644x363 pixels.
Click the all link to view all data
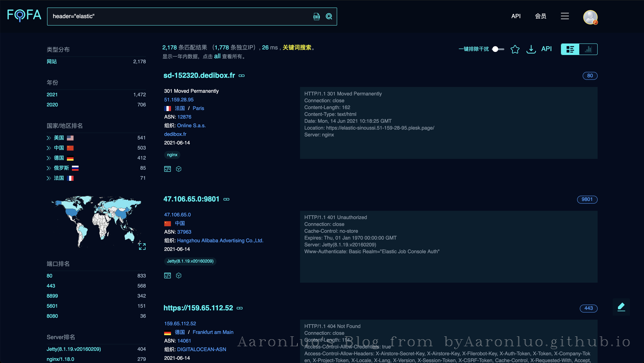pos(217,56)
